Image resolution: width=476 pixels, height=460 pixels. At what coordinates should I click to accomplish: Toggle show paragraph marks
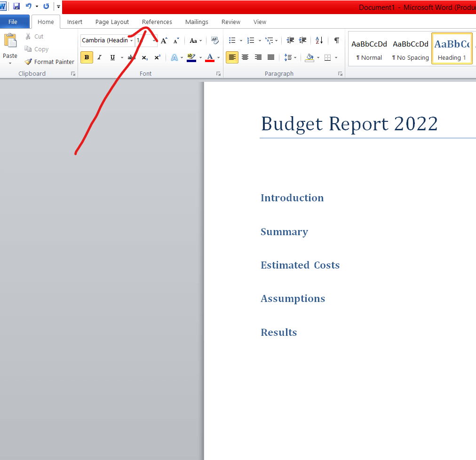click(336, 40)
